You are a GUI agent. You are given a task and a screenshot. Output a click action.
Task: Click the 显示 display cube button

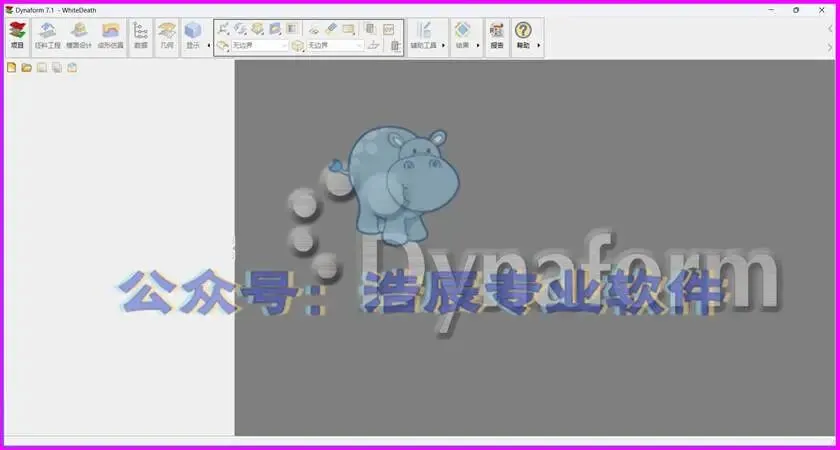point(193,36)
